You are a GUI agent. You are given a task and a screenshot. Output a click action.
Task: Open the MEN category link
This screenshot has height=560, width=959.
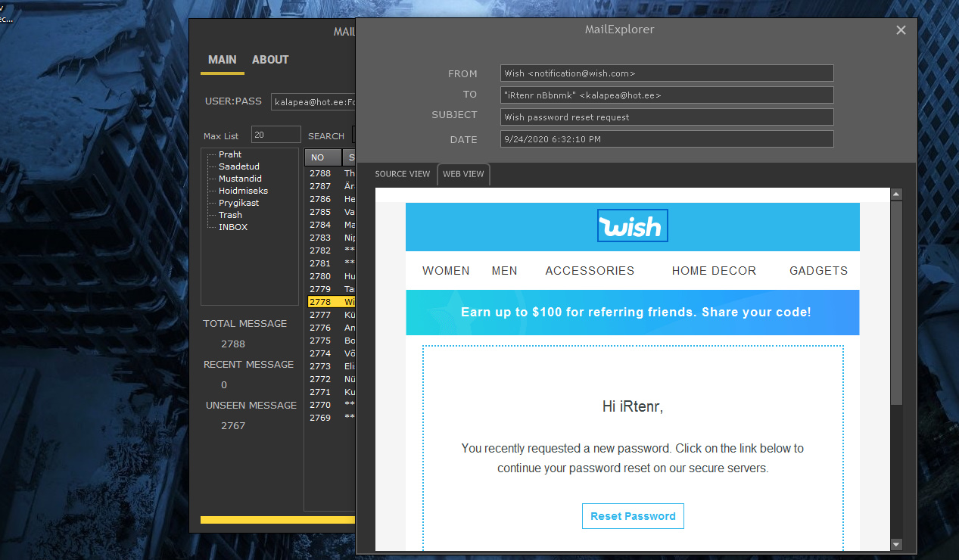pyautogui.click(x=504, y=271)
